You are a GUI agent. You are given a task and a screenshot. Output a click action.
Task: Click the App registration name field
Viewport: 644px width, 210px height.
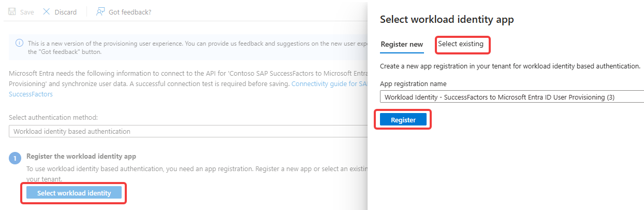(511, 97)
